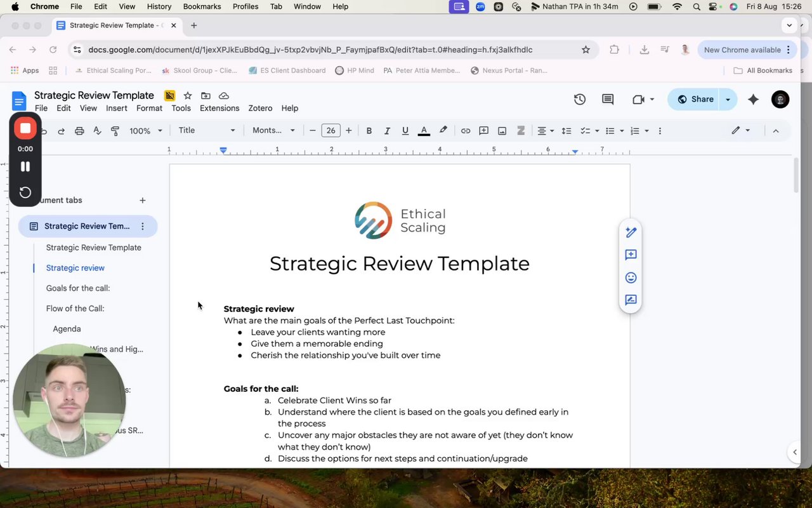
Task: Print the document using the printer icon
Action: point(79,131)
